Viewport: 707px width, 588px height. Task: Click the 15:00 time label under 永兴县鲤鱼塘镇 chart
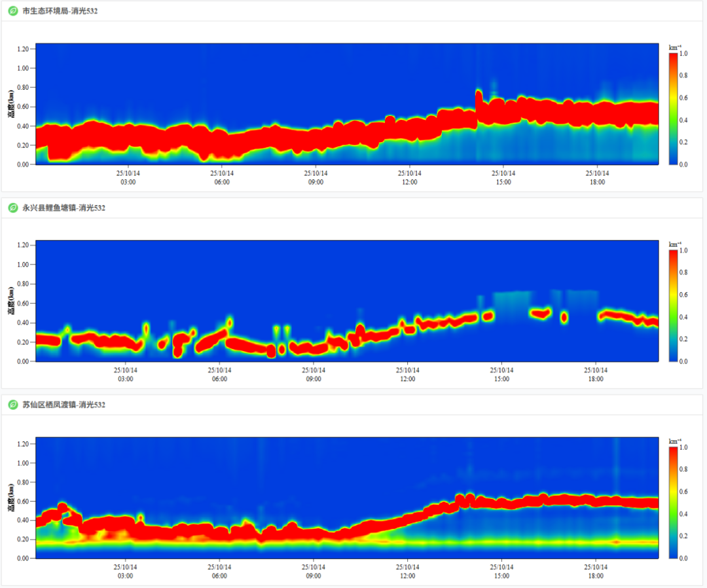click(x=501, y=378)
